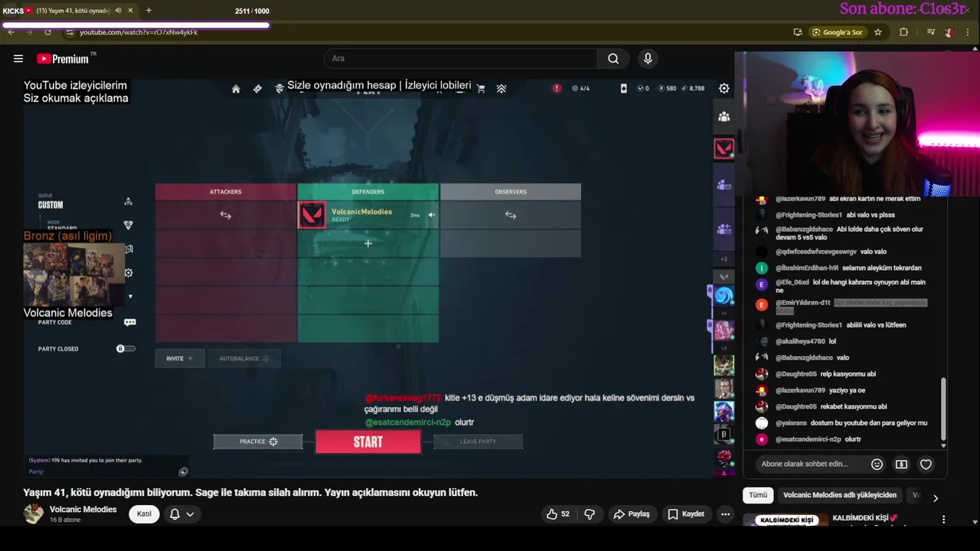Click the Katıl join button
Viewport: 980px width, 551px height.
144,514
